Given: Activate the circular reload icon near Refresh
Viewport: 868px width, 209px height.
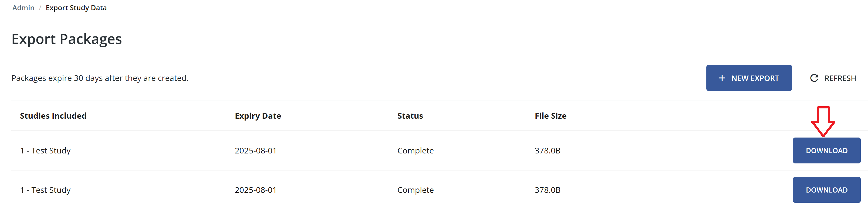Looking at the screenshot, I should click(814, 78).
